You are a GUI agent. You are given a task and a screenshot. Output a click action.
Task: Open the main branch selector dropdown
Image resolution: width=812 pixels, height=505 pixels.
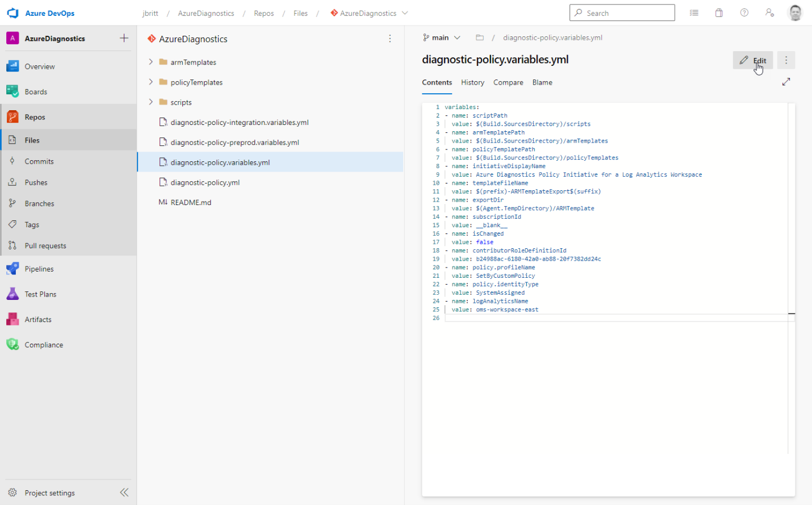442,37
